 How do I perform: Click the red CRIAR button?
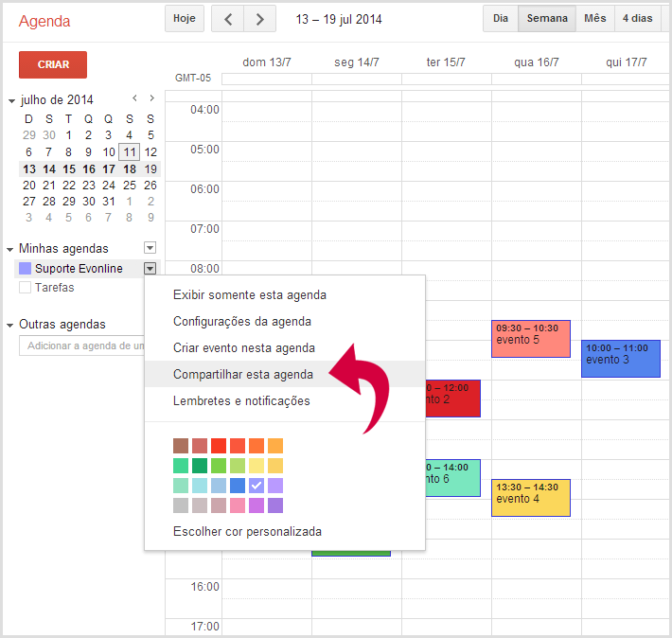tap(53, 64)
